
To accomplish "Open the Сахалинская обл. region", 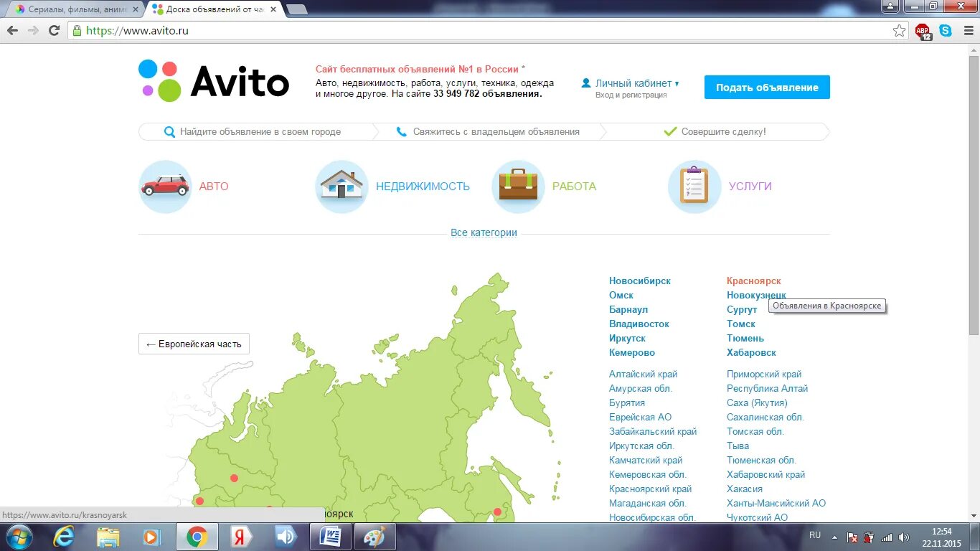I will [765, 417].
